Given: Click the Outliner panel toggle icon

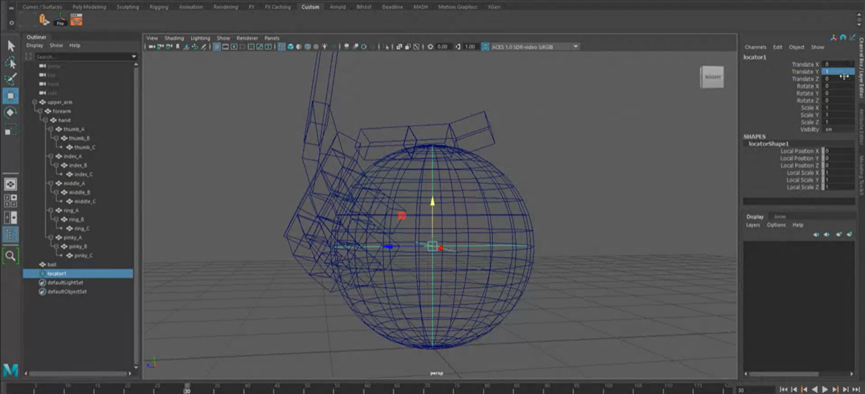Looking at the screenshot, I should (10, 234).
